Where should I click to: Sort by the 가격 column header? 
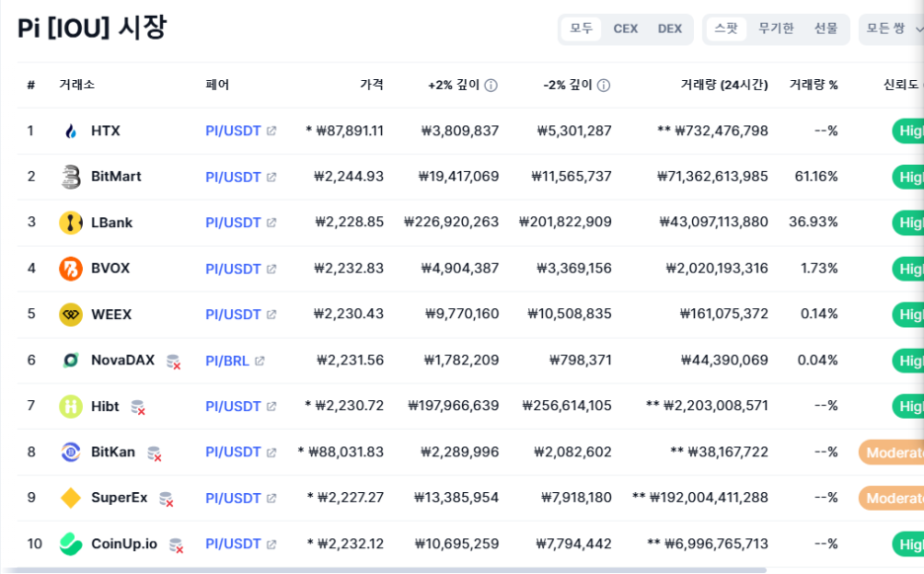click(372, 85)
